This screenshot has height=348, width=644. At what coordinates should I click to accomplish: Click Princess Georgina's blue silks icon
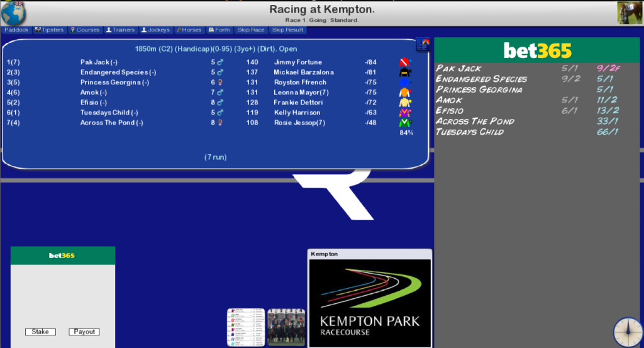tap(405, 82)
